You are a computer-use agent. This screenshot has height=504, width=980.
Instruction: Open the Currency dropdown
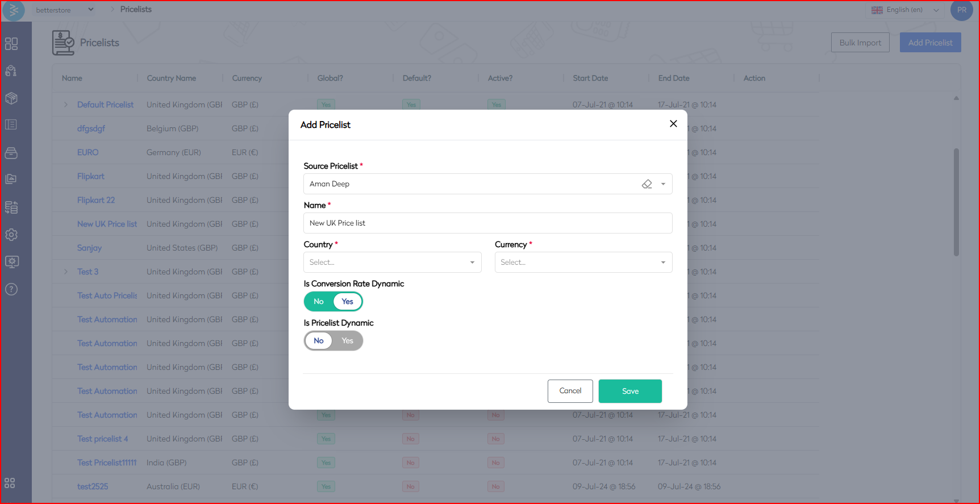click(x=583, y=263)
